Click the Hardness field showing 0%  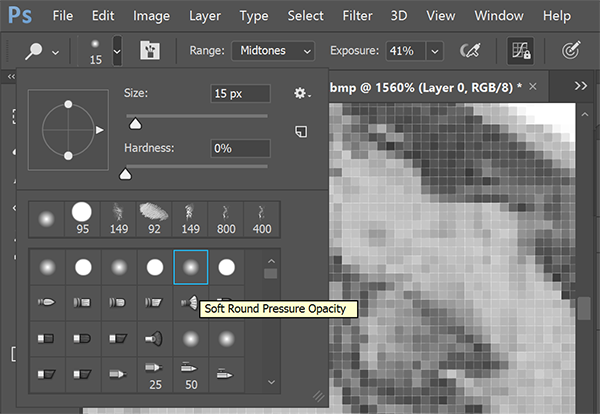coord(240,148)
